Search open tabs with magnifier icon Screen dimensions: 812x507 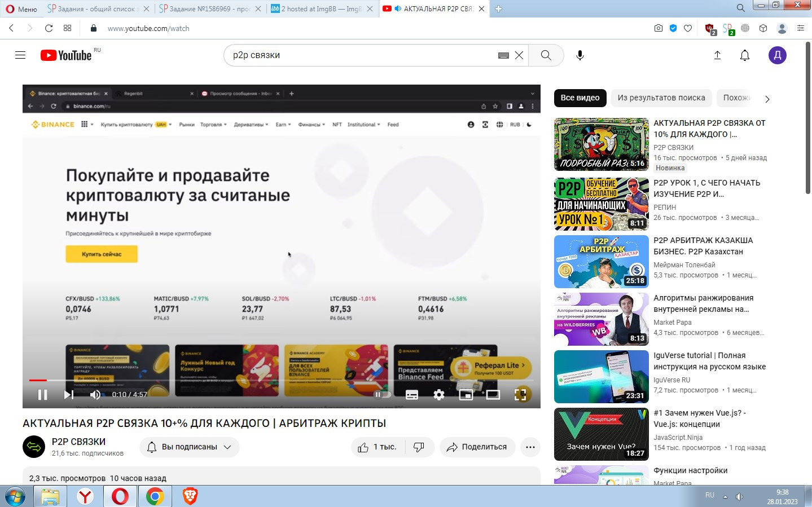740,8
